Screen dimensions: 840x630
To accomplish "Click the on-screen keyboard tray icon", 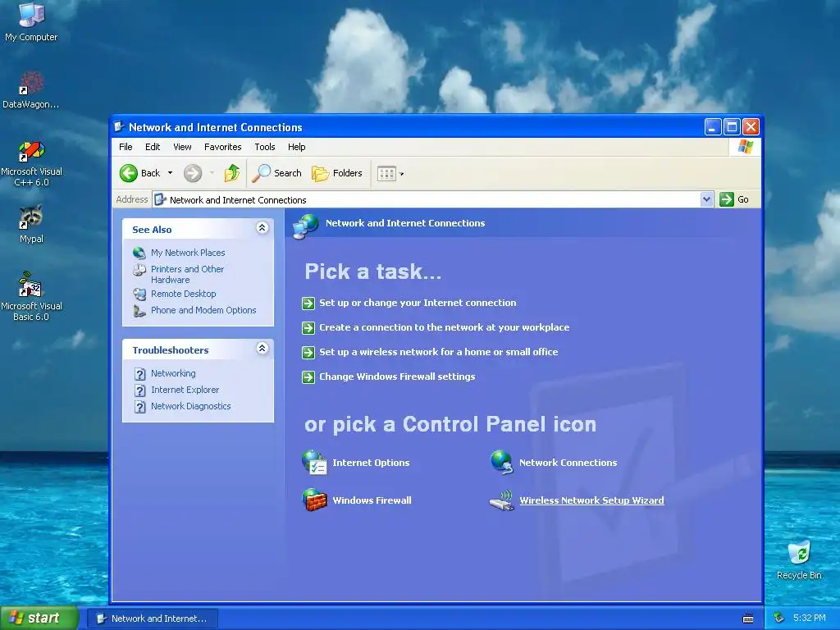I will [748, 619].
